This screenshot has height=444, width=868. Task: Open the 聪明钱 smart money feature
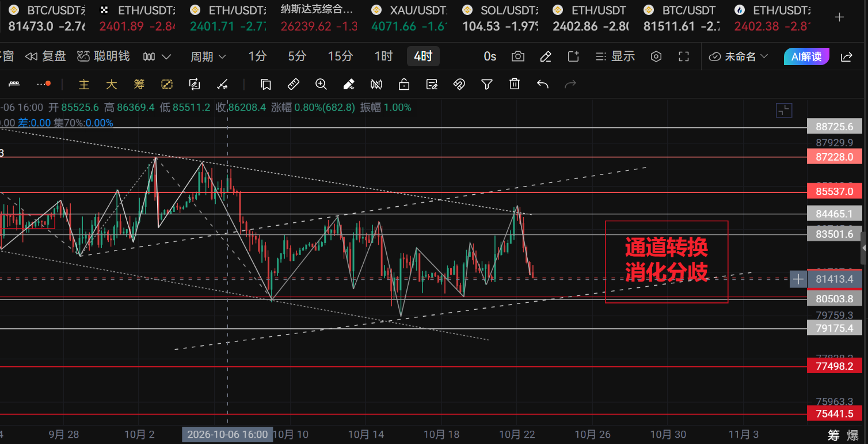[104, 56]
